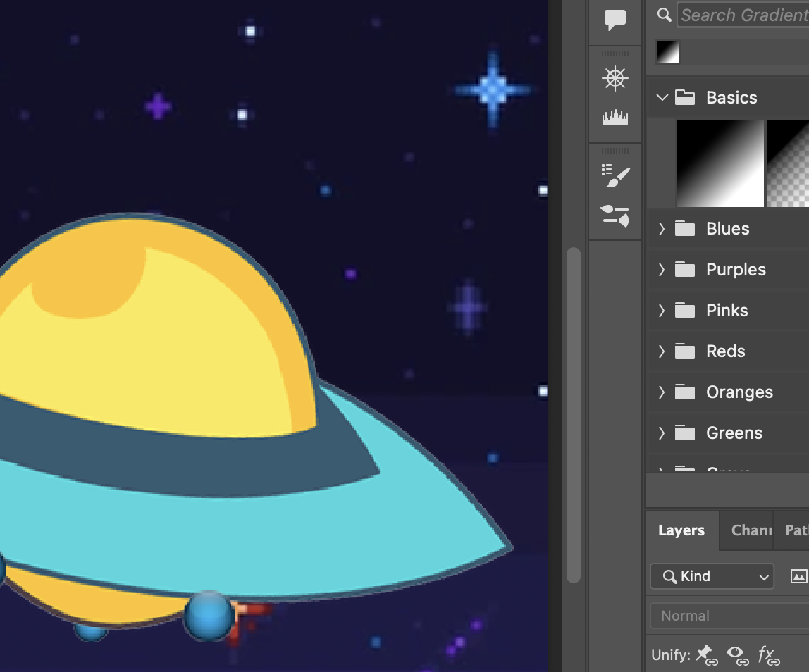The height and width of the screenshot is (672, 809).
Task: Select the Oranges folder icon
Action: [685, 392]
